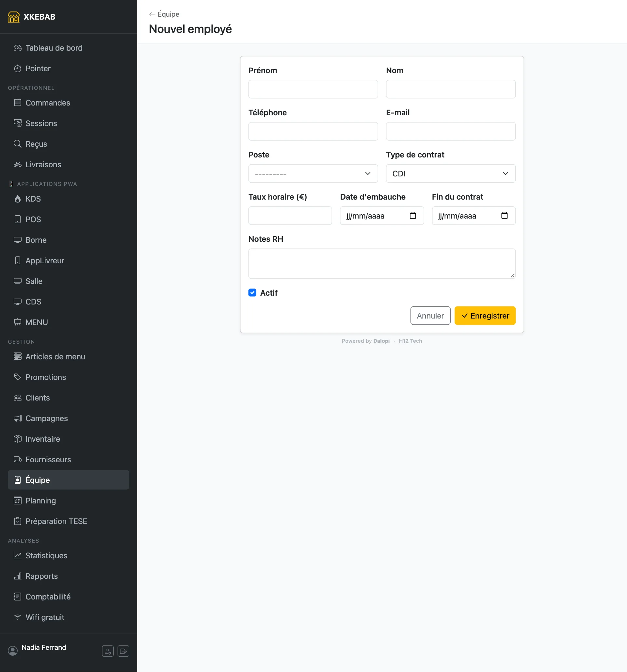Open the calendar picker for Fin du contrat
This screenshot has width=627, height=672.
pyautogui.click(x=504, y=216)
